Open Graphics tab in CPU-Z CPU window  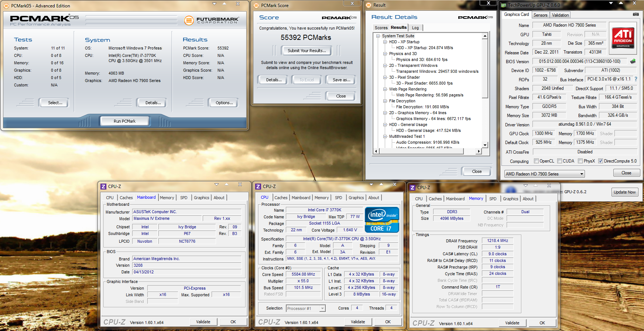(356, 198)
